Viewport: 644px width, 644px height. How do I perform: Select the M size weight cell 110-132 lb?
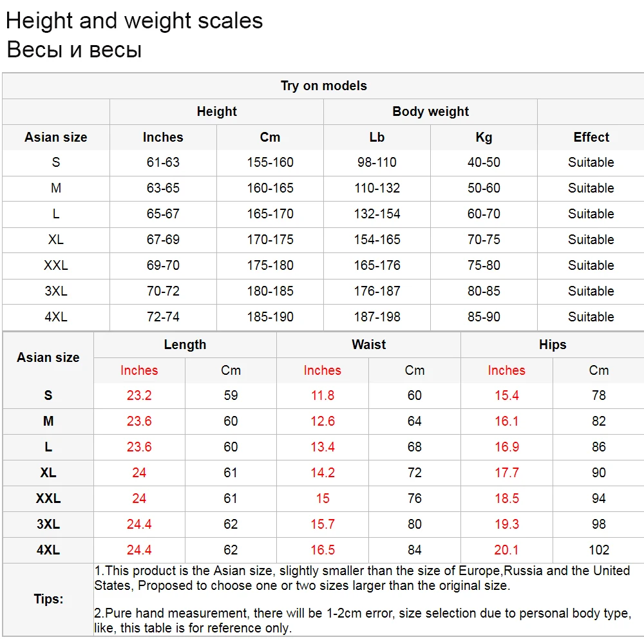377,188
